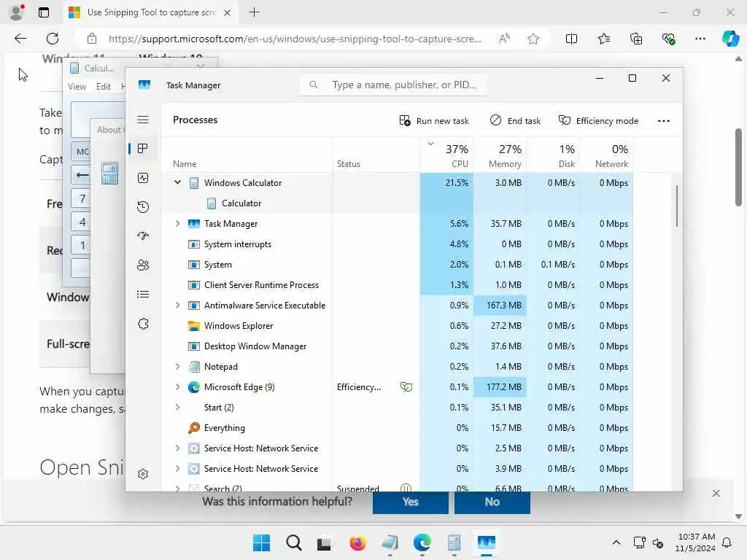This screenshot has width=747, height=560.
Task: Click Task Manager process list scrollbar
Action: click(x=676, y=206)
